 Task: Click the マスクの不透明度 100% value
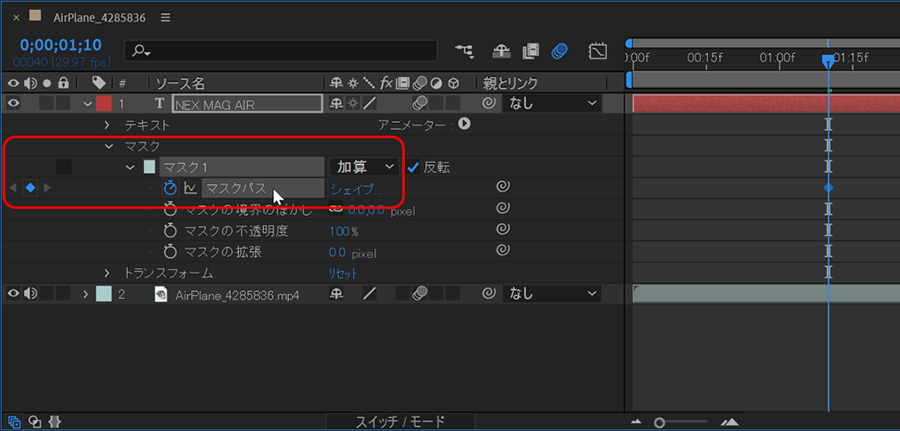(343, 232)
